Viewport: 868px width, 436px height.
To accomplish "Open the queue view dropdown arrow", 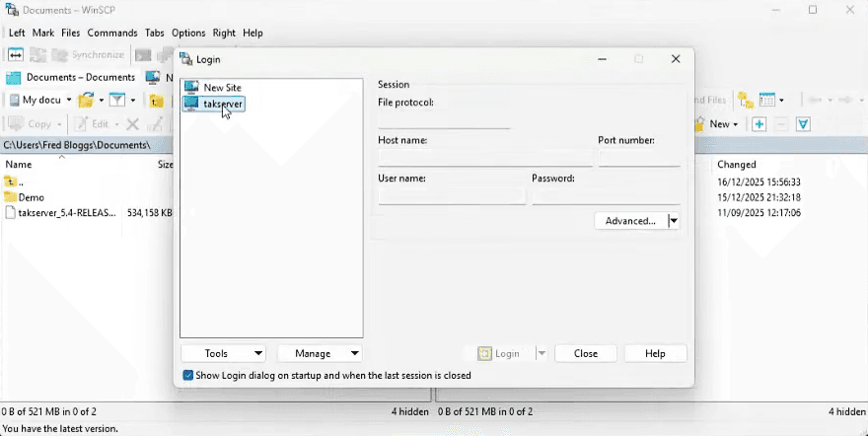I will (x=781, y=101).
